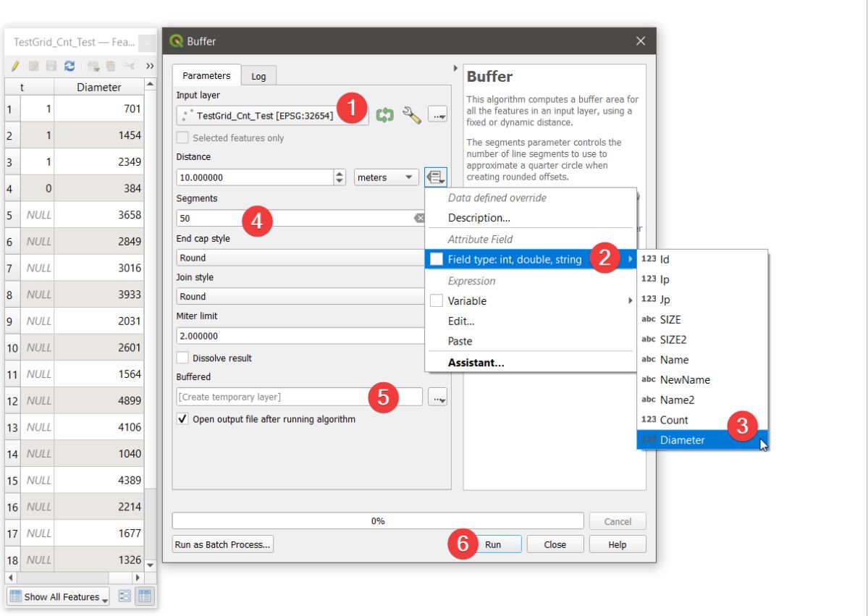This screenshot has width=868, height=616.
Task: Select Count field in attribute submenu
Action: 702,420
